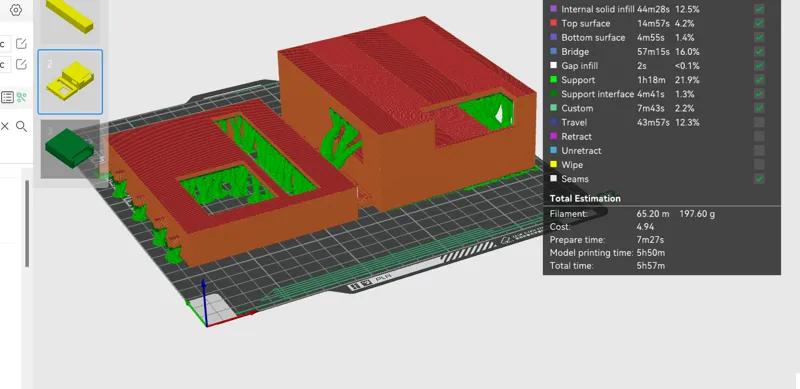This screenshot has width=800, height=389.
Task: Uncheck the Support visibility checkbox
Action: (759, 80)
